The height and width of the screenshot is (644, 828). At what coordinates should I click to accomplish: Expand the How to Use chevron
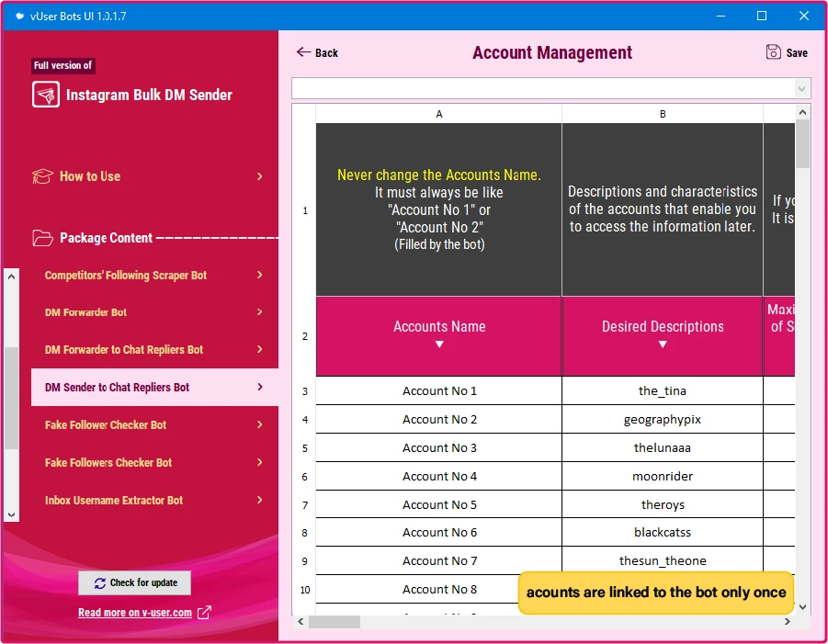[x=259, y=175]
